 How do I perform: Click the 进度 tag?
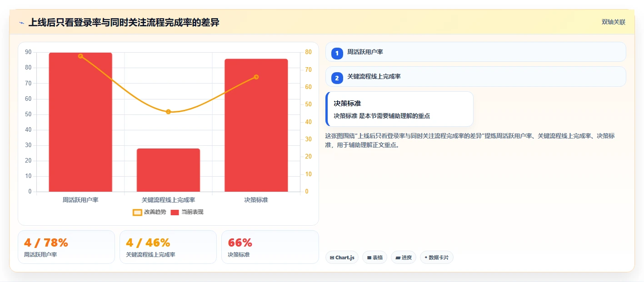404,257
